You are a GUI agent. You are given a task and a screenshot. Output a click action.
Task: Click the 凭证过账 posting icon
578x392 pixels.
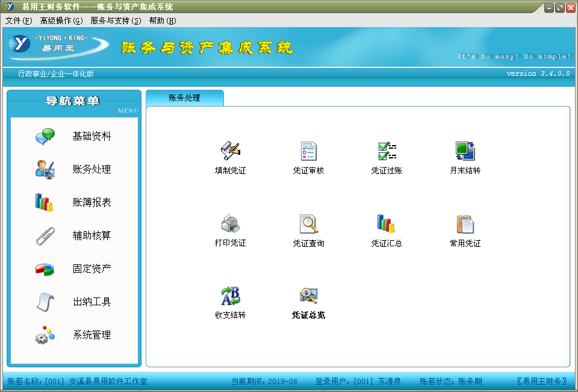pos(387,151)
